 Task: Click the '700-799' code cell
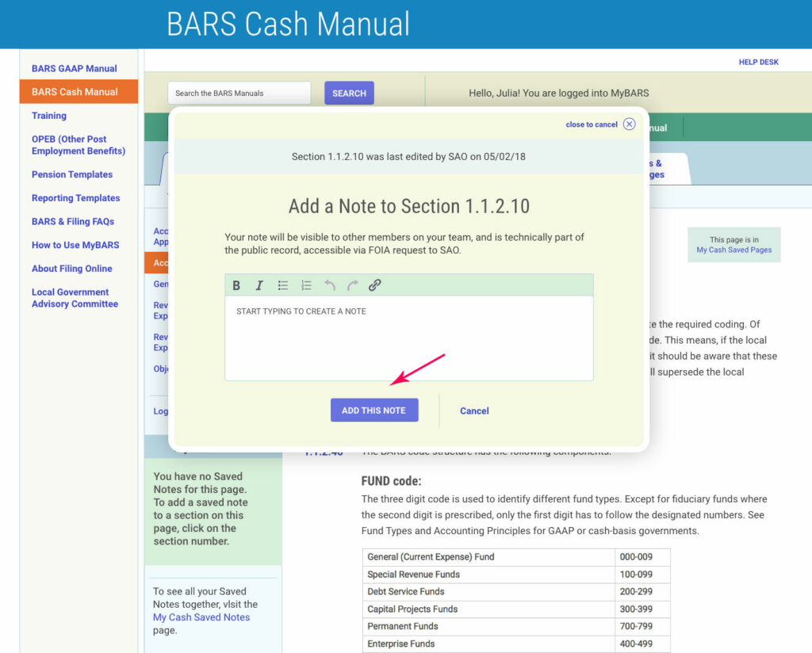[x=642, y=627]
